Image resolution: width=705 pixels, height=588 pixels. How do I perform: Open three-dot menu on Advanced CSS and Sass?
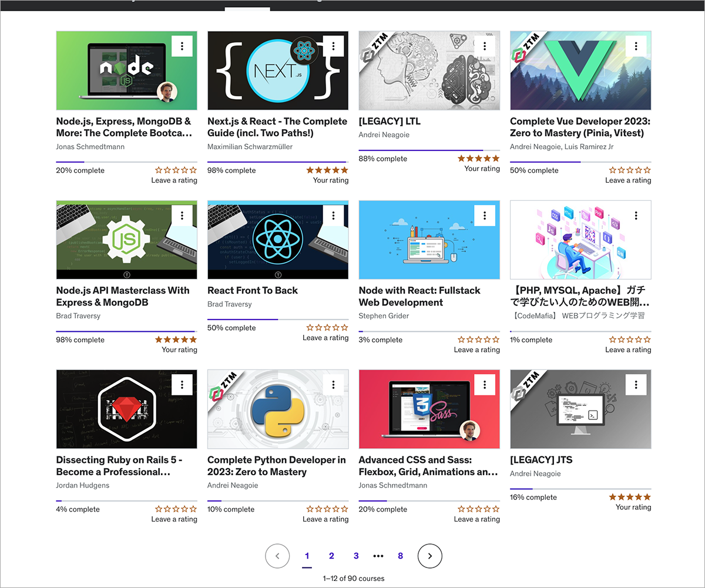click(485, 385)
